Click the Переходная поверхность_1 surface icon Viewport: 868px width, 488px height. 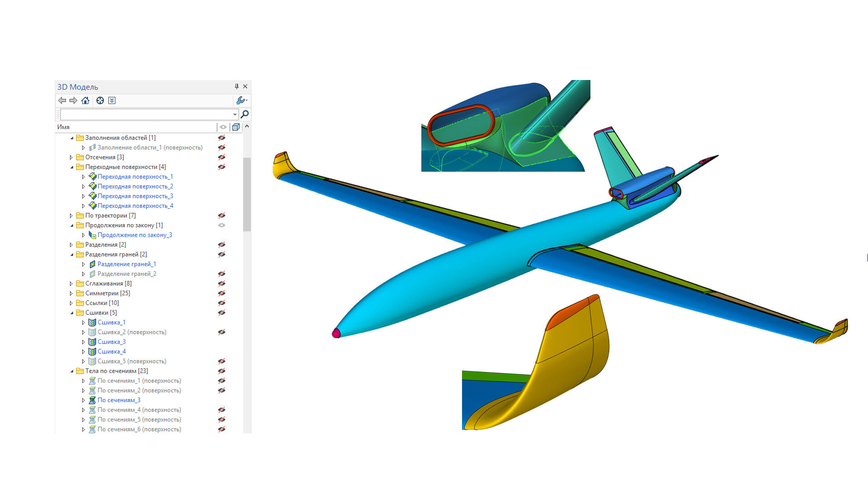[x=92, y=177]
